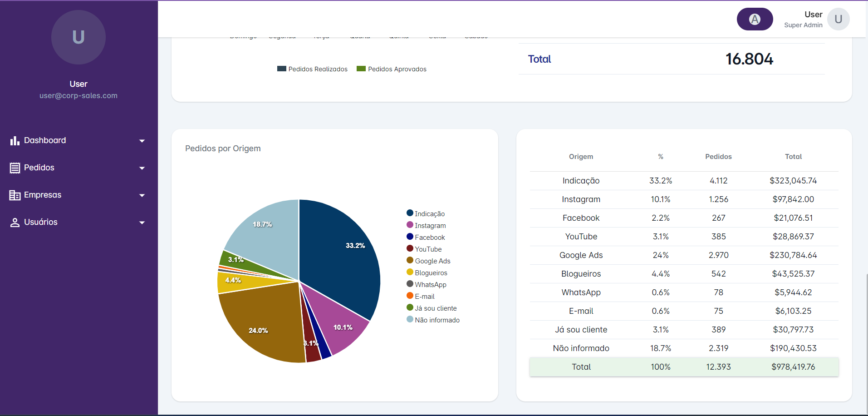Open the user avatar U in top bar

(838, 19)
